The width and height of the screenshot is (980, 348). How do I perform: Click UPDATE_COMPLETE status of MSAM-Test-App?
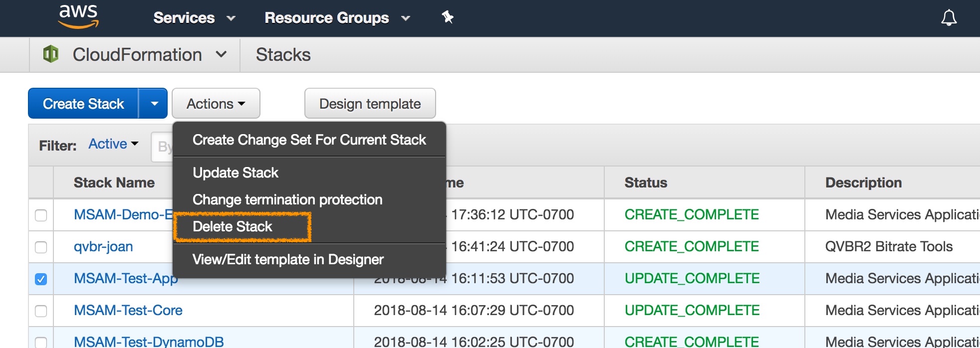click(692, 278)
